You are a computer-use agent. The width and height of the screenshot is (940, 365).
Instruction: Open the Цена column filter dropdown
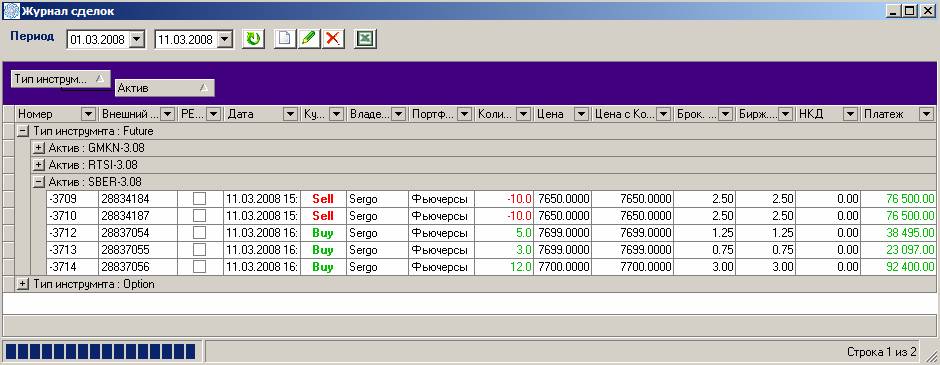(x=582, y=114)
